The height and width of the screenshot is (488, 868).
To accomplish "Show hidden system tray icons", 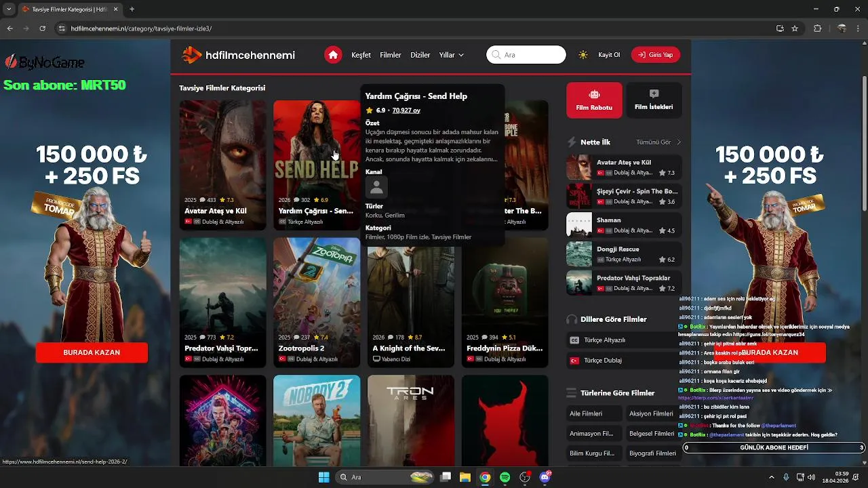I will 772,477.
